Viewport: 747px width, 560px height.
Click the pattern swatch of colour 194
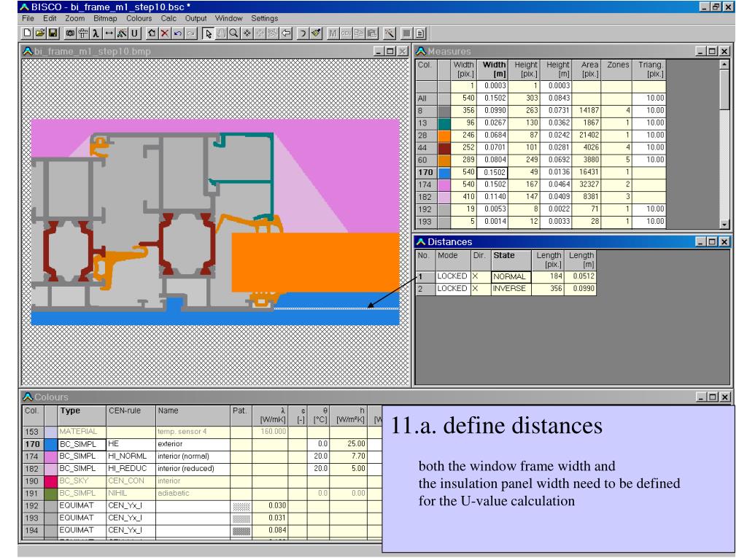pos(241,531)
